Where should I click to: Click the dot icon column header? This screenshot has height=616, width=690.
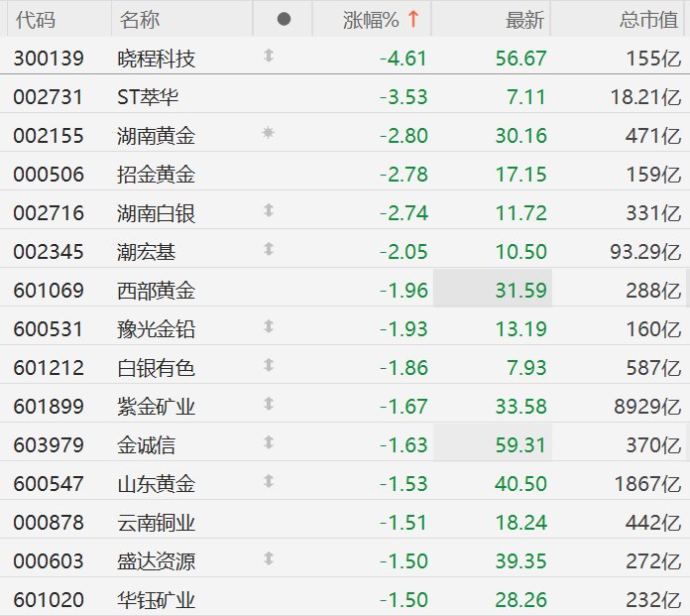284,19
